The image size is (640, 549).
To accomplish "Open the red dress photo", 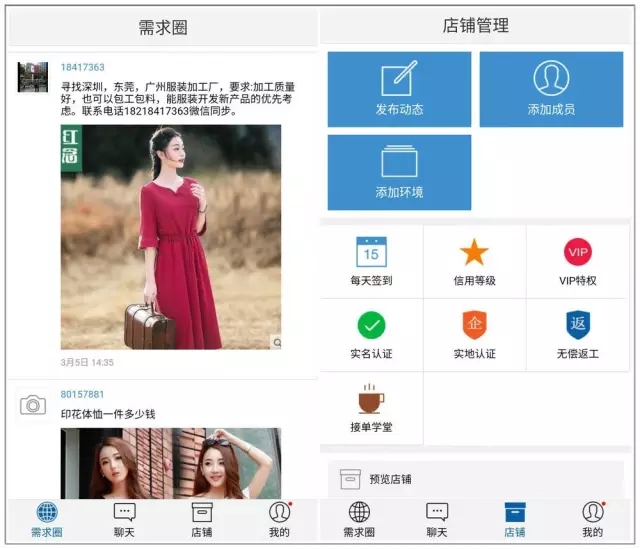I will pos(171,237).
